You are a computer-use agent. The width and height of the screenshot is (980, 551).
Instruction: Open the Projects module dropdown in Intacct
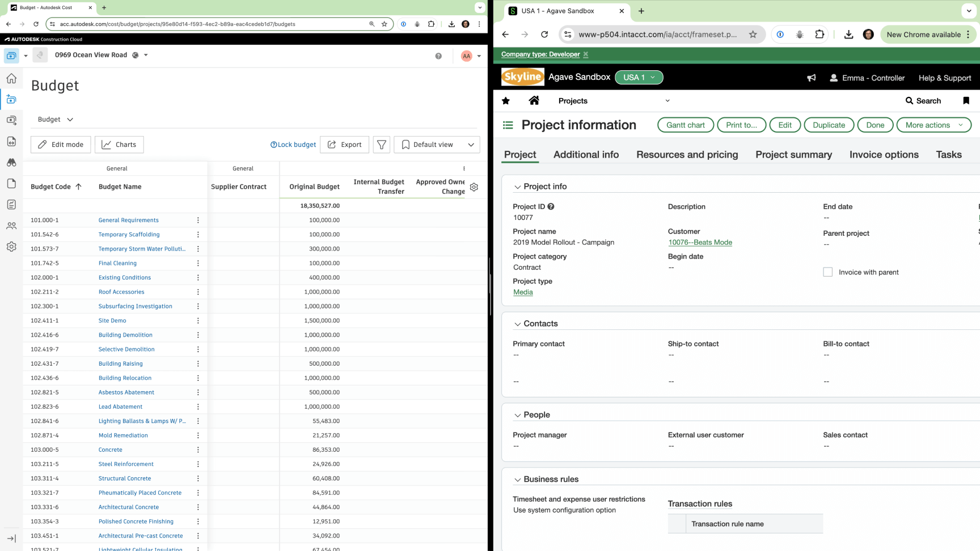click(614, 101)
